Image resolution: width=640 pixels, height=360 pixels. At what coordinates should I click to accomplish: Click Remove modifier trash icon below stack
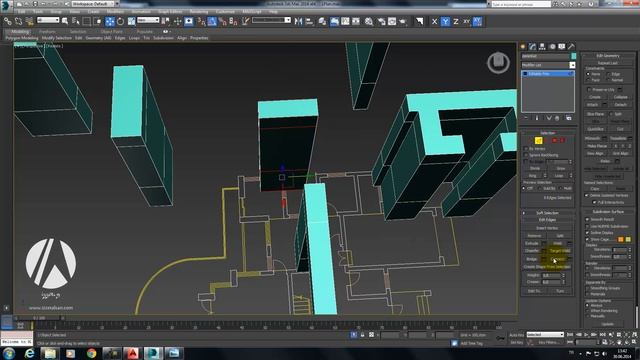pos(557,118)
